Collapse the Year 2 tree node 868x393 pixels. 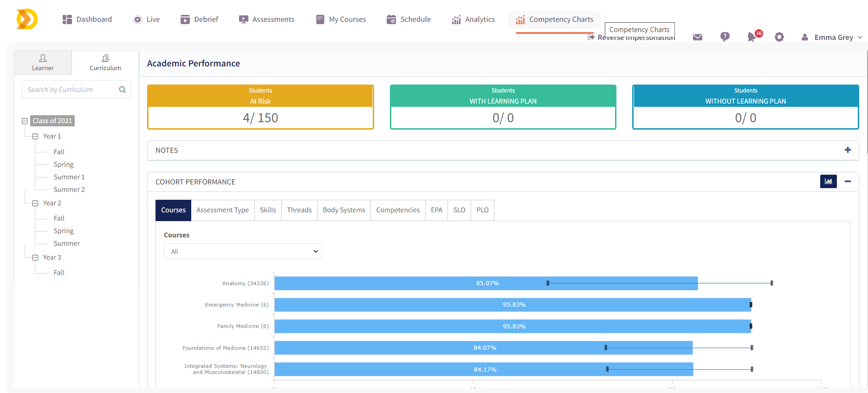(x=35, y=203)
